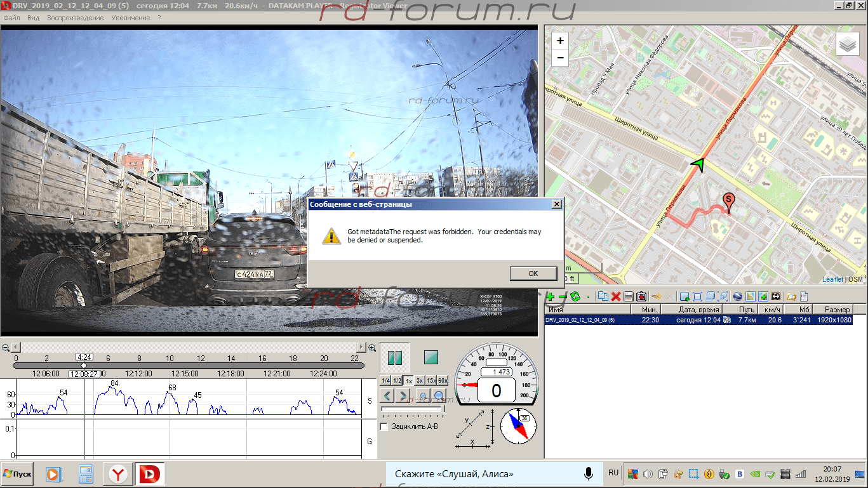This screenshot has width=868, height=488.
Task: Click the copy files icon in toolbar
Action: click(x=603, y=296)
